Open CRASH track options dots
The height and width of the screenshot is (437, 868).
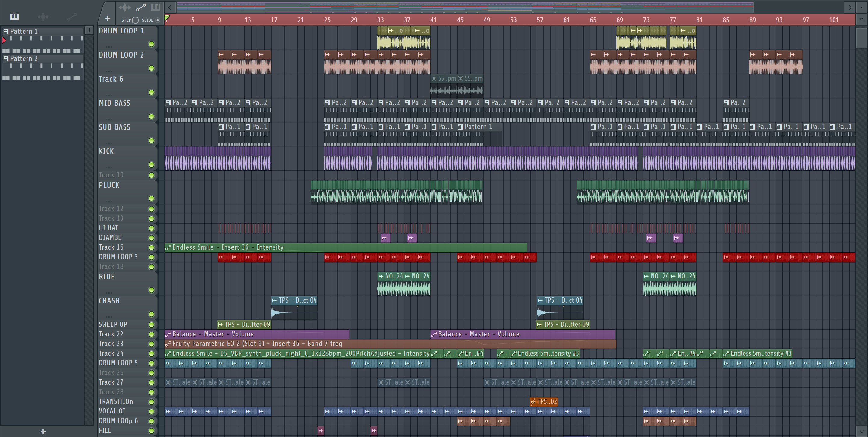point(109,316)
